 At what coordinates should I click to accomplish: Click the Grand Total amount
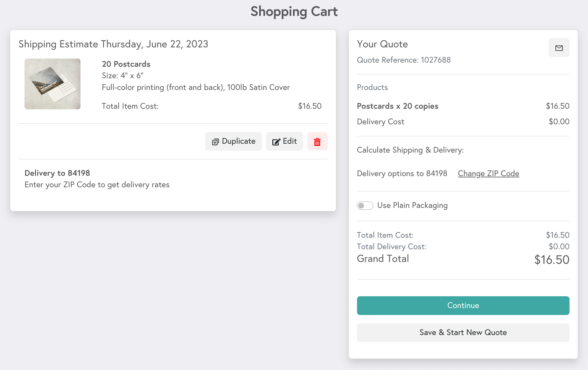(552, 260)
